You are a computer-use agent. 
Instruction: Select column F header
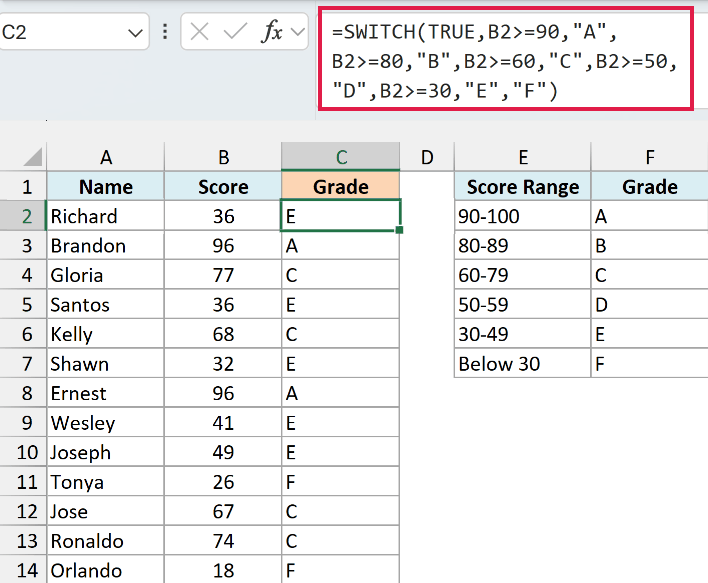[649, 157]
